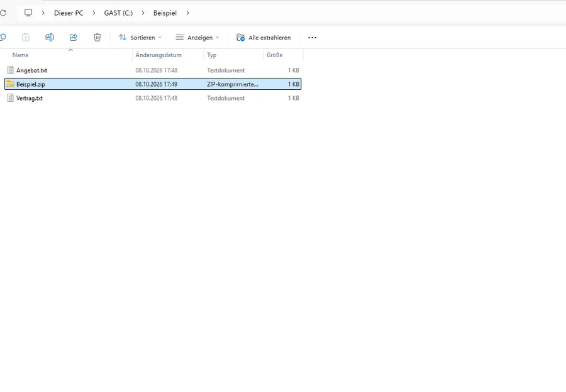
Task: Click the ZIP-komprimierte type cell
Action: [233, 84]
